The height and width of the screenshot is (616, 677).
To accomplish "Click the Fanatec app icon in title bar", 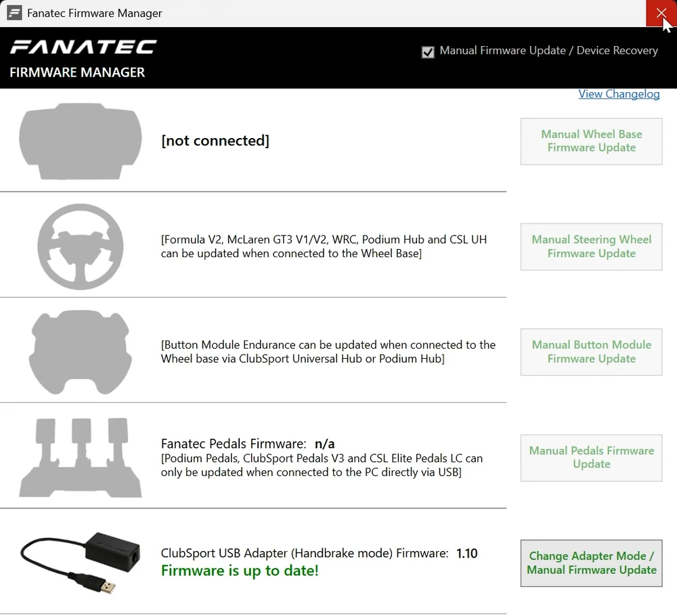I will click(x=14, y=13).
